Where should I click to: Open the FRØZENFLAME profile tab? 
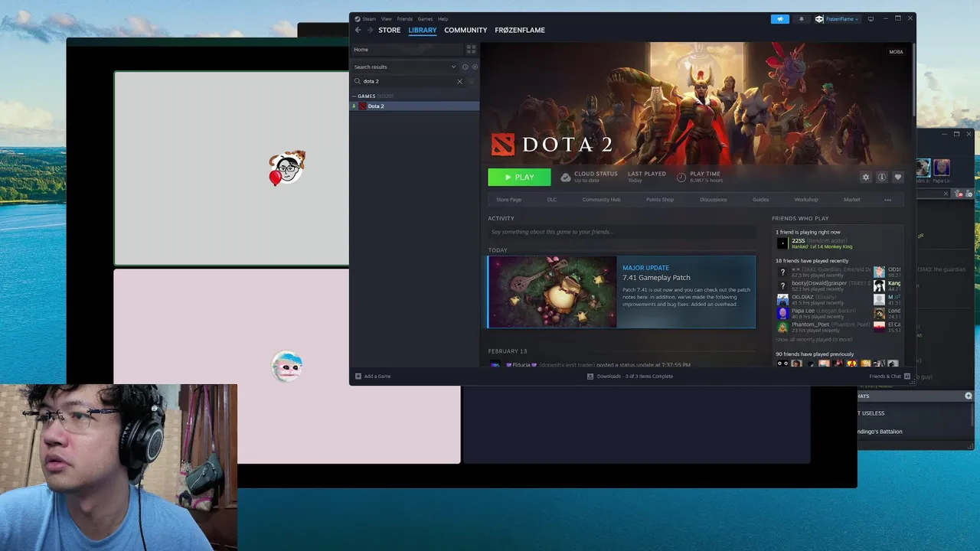coord(520,30)
